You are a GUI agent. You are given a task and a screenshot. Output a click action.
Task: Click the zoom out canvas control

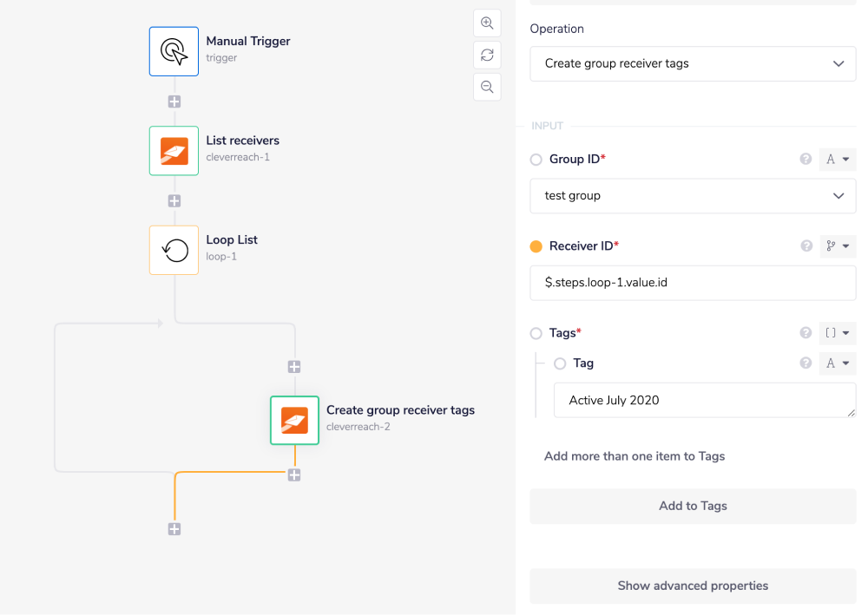(x=487, y=87)
